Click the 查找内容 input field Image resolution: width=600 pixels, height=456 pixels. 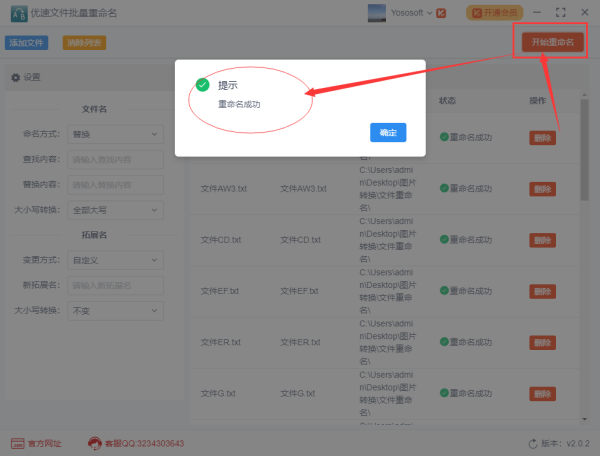coord(115,160)
